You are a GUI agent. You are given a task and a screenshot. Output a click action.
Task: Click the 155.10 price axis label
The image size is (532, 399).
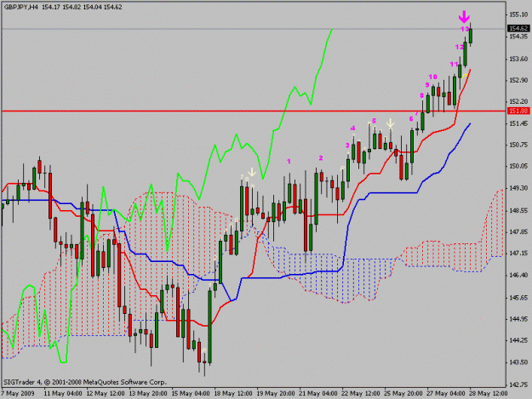[518, 14]
